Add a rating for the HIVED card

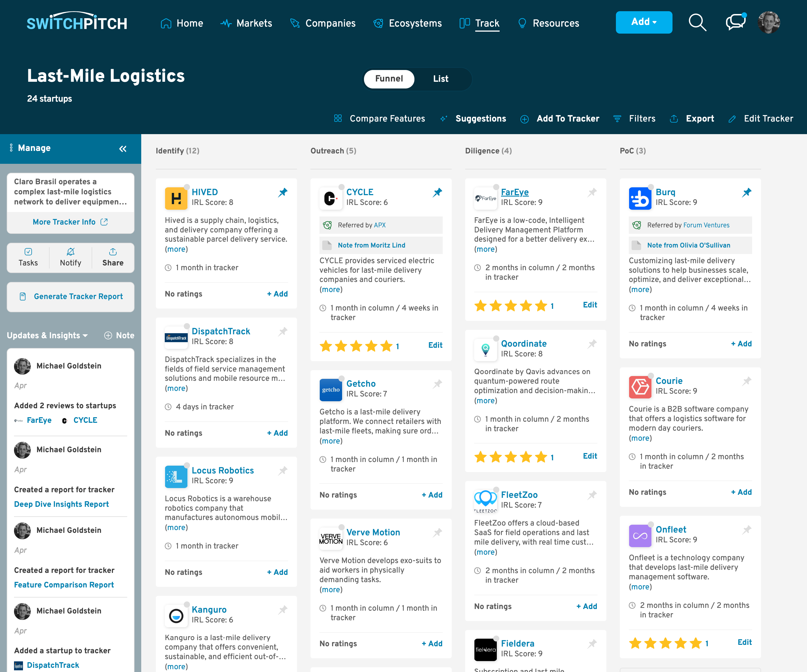point(277,294)
